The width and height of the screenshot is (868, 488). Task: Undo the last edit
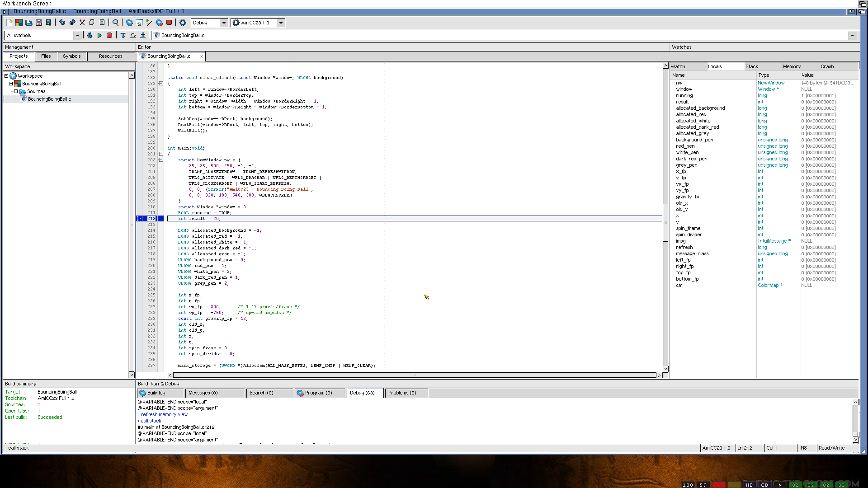62,23
